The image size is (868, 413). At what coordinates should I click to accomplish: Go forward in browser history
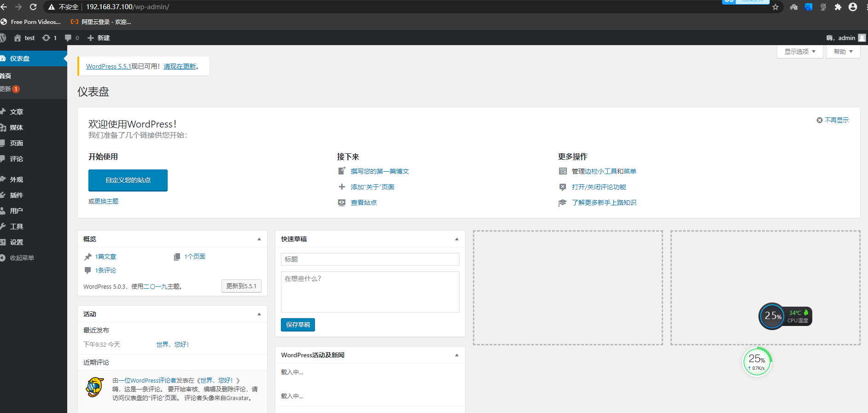click(x=18, y=7)
